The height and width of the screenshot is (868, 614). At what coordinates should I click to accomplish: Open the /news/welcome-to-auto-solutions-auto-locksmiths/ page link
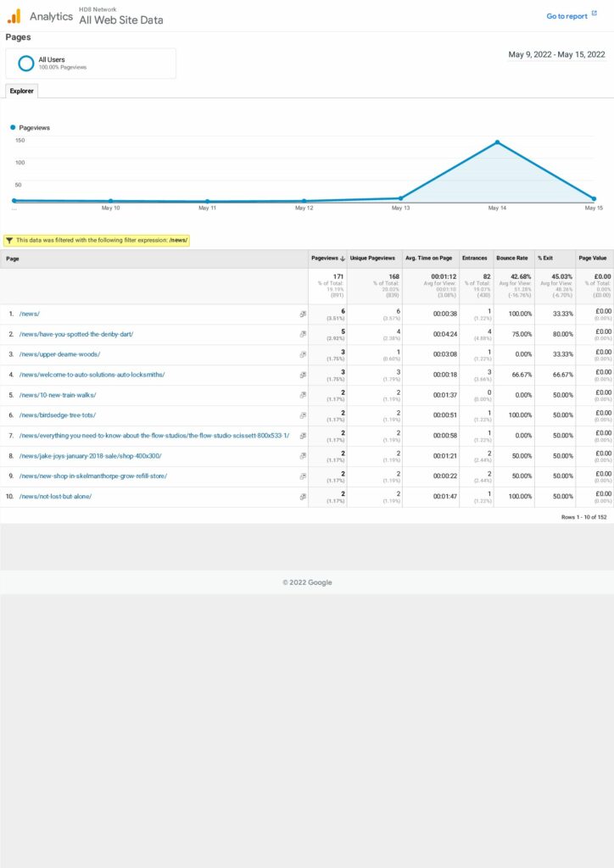tap(92, 375)
